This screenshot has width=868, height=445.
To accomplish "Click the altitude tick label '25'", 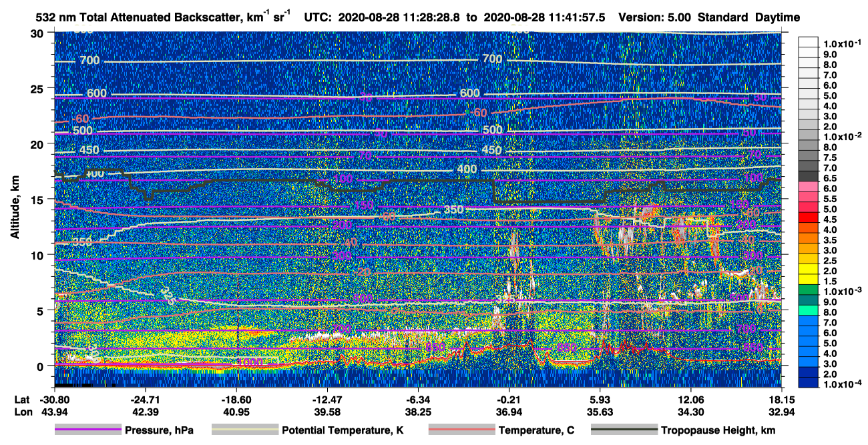I will tap(39, 88).
